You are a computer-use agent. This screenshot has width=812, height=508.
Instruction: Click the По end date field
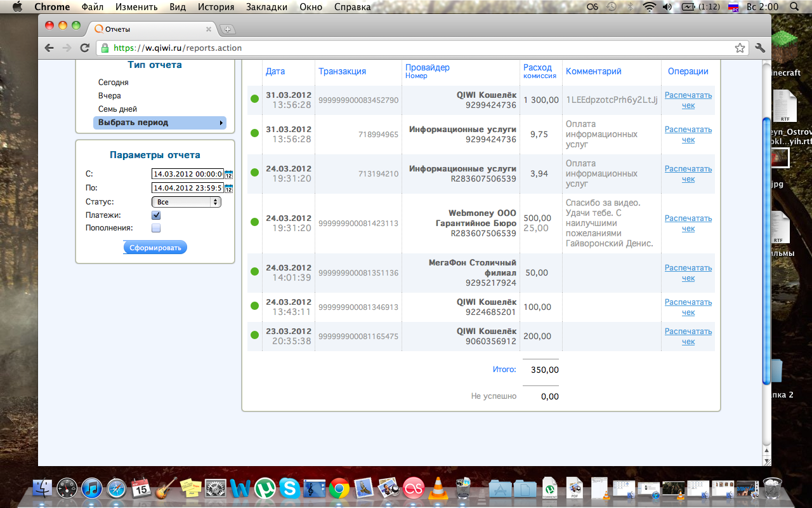pyautogui.click(x=188, y=188)
